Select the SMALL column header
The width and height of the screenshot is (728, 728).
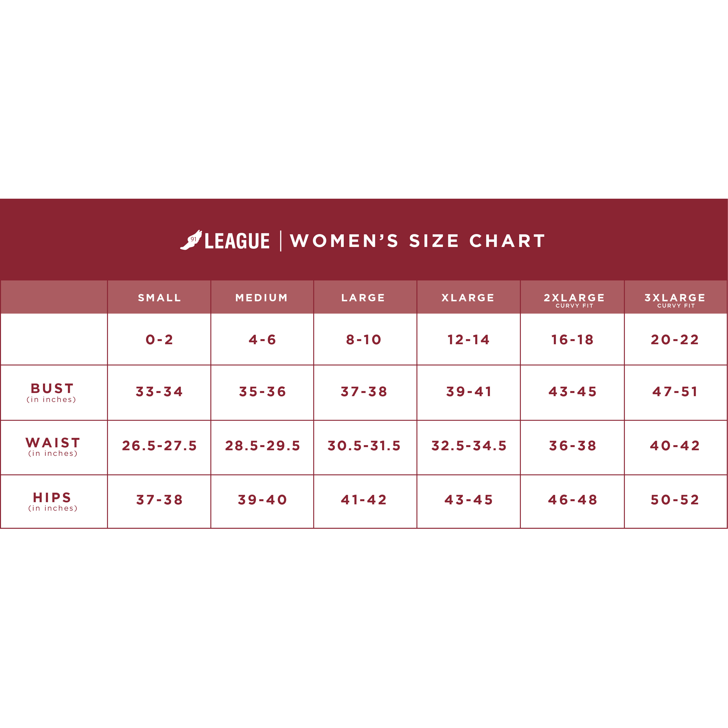(x=159, y=298)
